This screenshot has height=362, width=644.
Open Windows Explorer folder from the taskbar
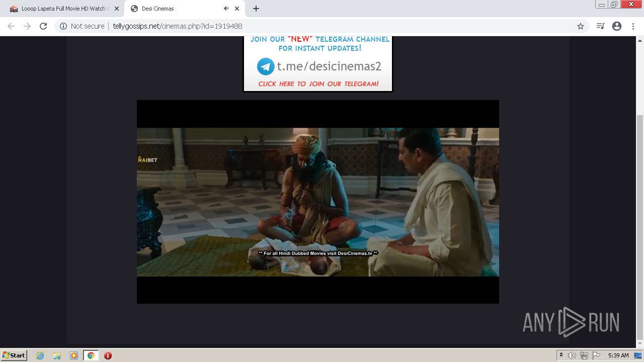57,355
